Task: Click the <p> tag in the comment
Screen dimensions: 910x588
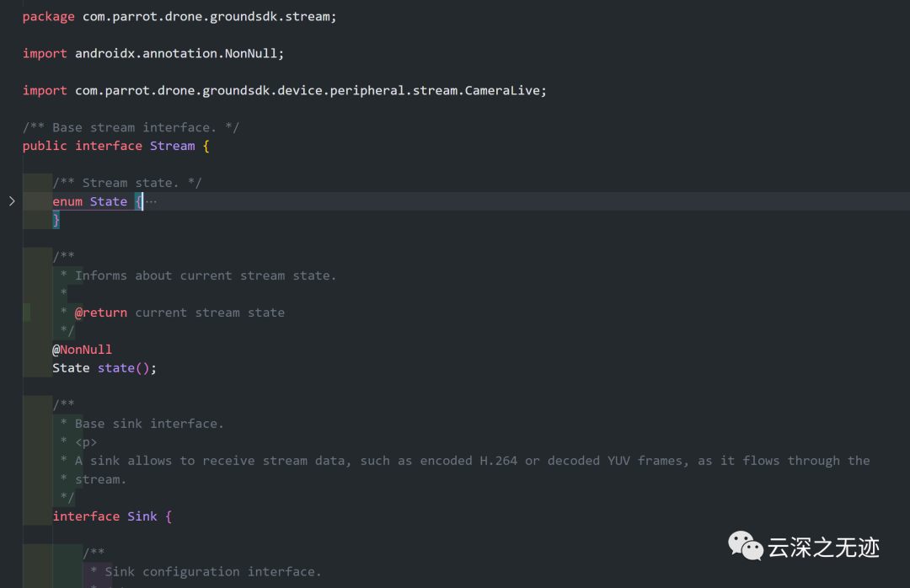Action: click(86, 442)
